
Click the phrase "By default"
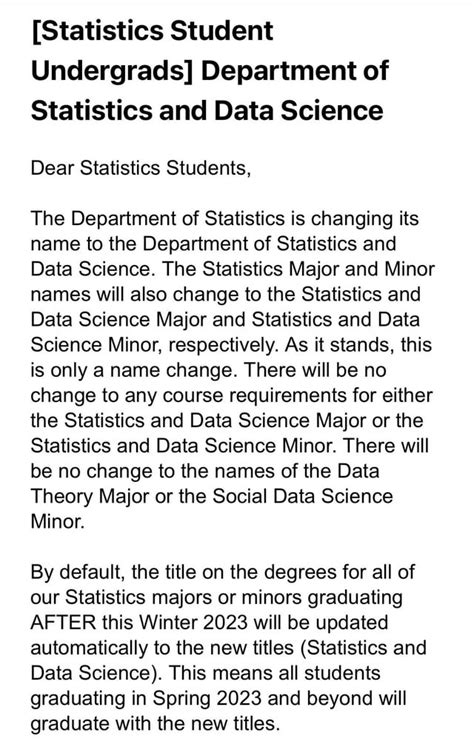click(77, 572)
